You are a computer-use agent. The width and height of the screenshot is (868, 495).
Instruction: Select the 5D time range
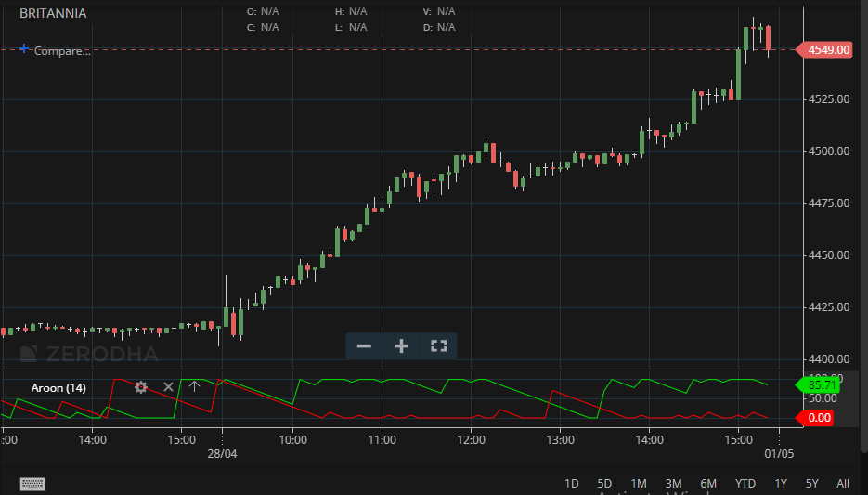click(x=604, y=483)
